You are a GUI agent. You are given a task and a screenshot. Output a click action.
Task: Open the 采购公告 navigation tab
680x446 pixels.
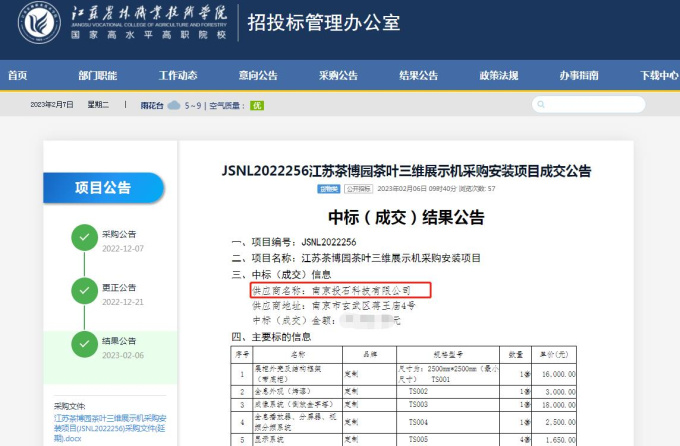(x=338, y=76)
